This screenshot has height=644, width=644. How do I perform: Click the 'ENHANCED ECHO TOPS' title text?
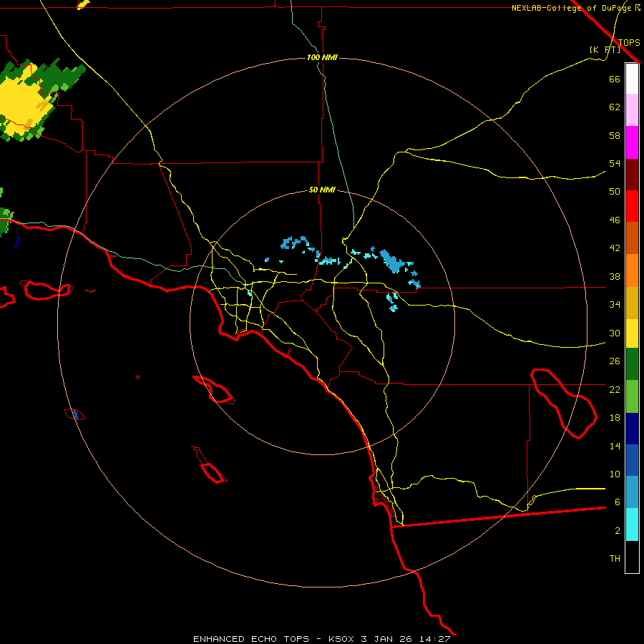coord(251,639)
